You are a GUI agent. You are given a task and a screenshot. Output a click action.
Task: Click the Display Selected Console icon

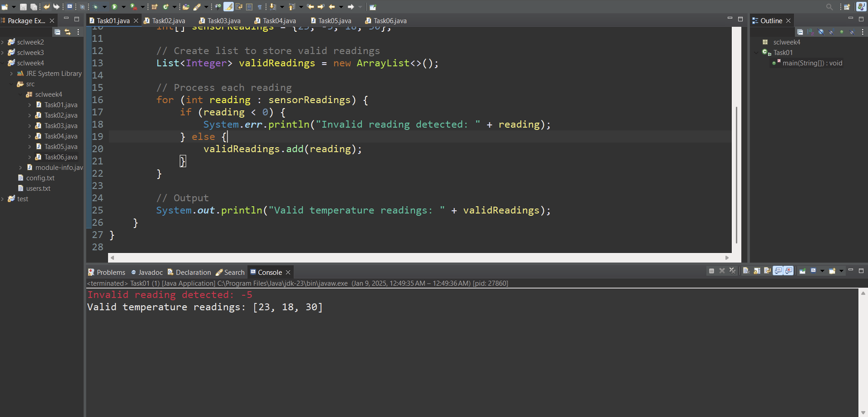pyautogui.click(x=814, y=271)
